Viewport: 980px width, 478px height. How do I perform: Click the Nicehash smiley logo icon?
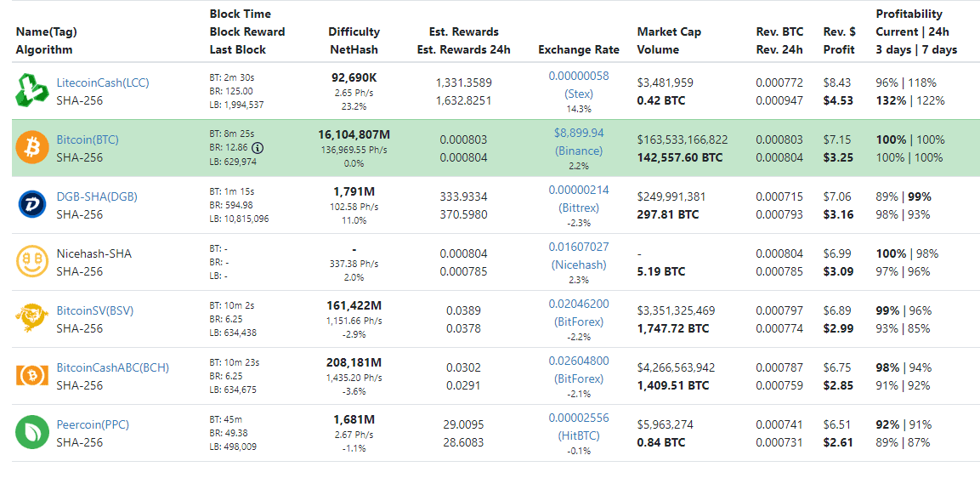pos(32,261)
